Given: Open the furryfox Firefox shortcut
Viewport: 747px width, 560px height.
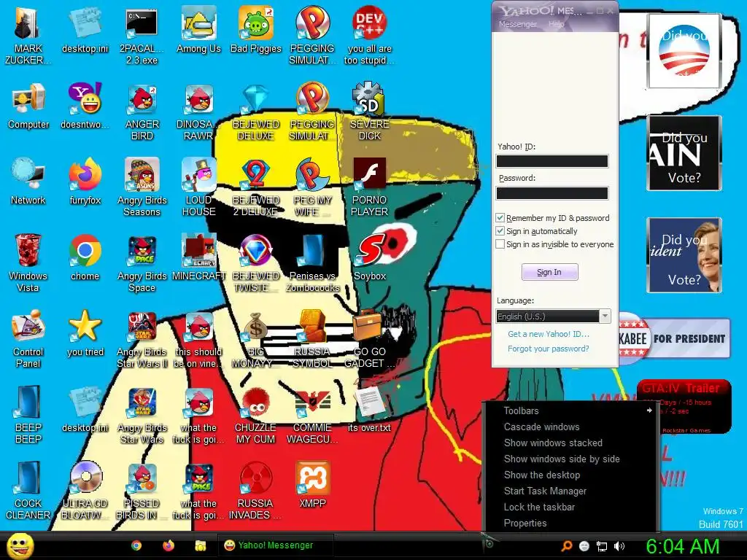Looking at the screenshot, I should pyautogui.click(x=85, y=182).
